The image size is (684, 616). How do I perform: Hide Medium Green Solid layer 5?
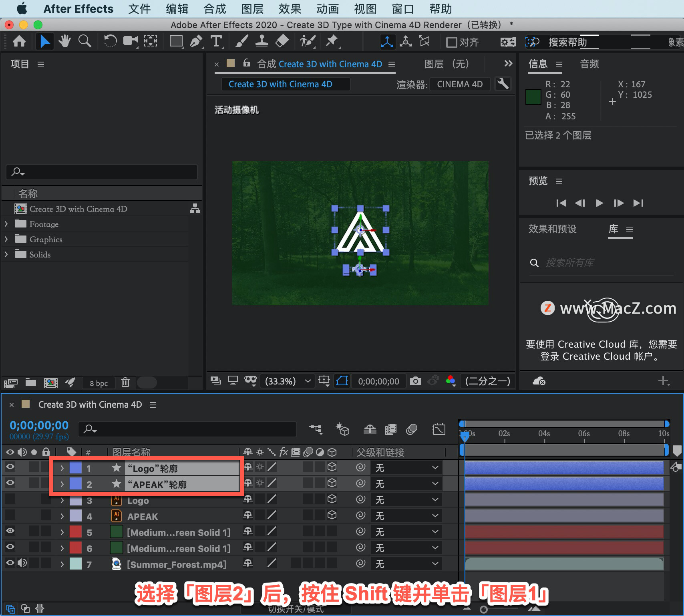(x=10, y=531)
